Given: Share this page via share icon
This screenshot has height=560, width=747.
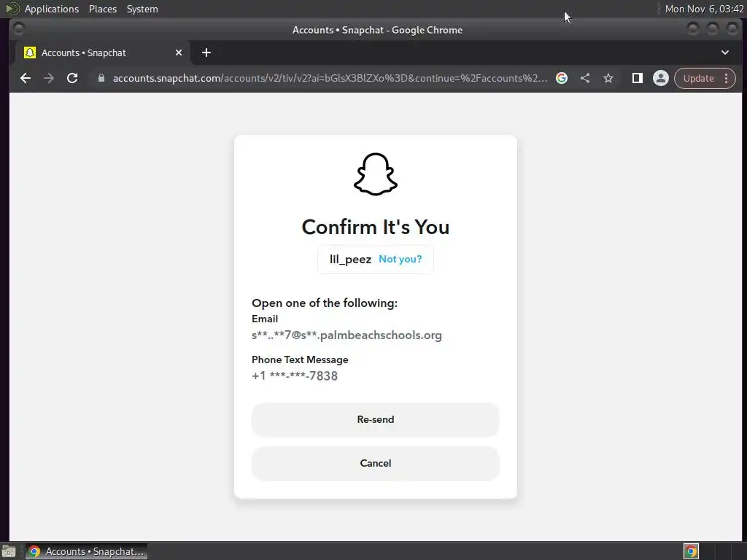Looking at the screenshot, I should click(585, 78).
